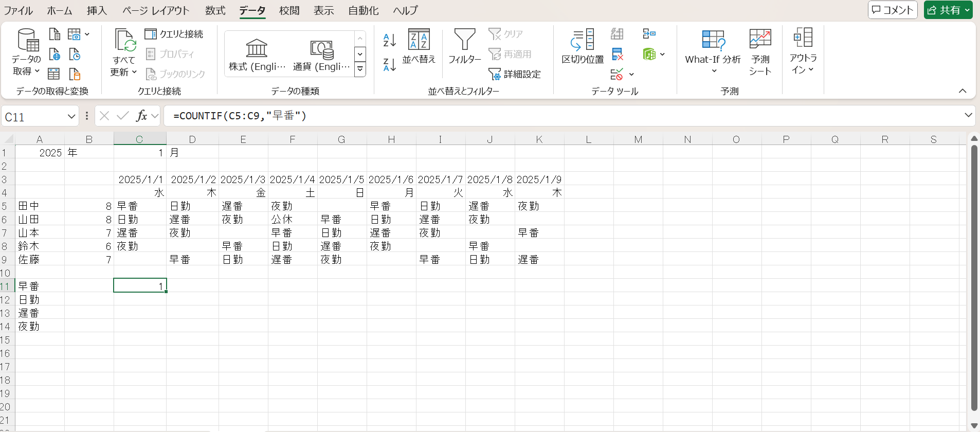The height and width of the screenshot is (432, 980).
Task: Sort descending with the Z-to-A icon
Action: [x=390, y=65]
